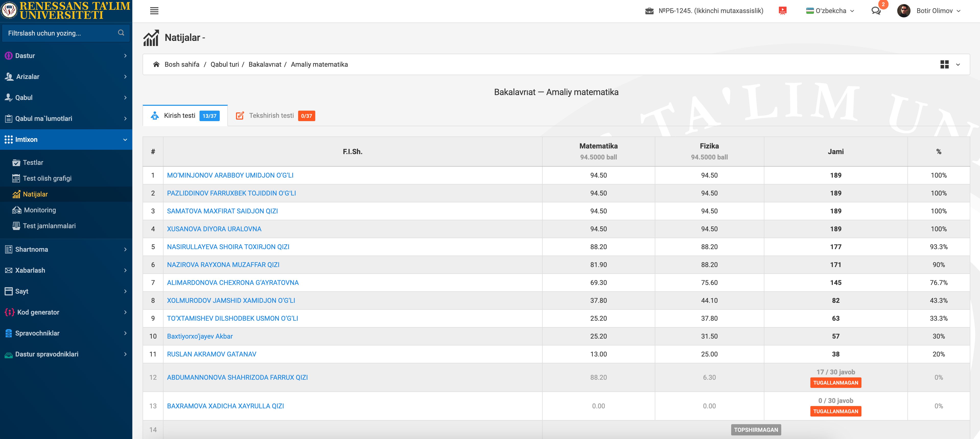Image resolution: width=980 pixels, height=439 pixels.
Task: Open the chat messages icon
Action: click(876, 11)
